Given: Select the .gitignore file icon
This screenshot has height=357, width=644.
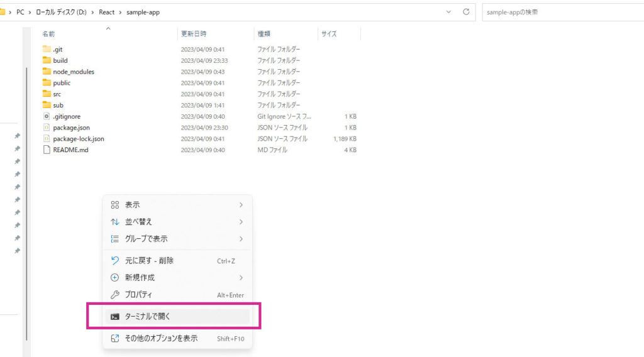Looking at the screenshot, I should point(47,116).
